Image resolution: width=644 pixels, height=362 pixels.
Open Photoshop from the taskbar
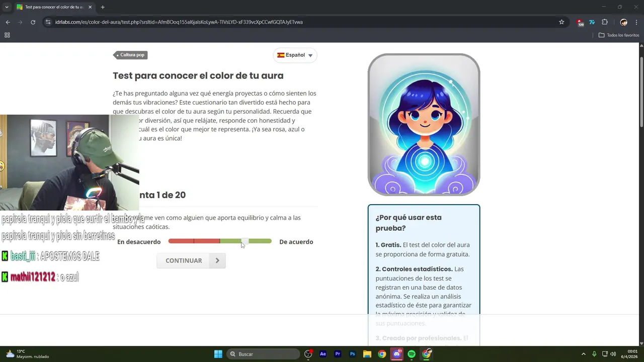pyautogui.click(x=353, y=354)
